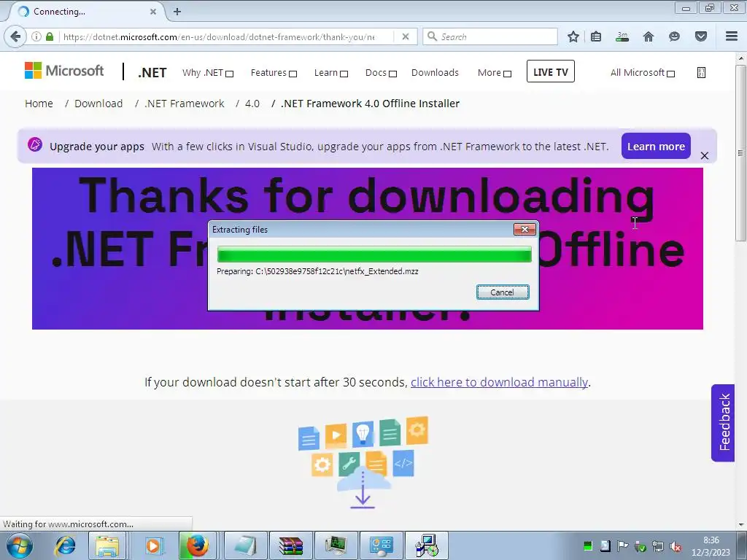
Task: Go to Firefox home page icon
Action: (x=649, y=36)
